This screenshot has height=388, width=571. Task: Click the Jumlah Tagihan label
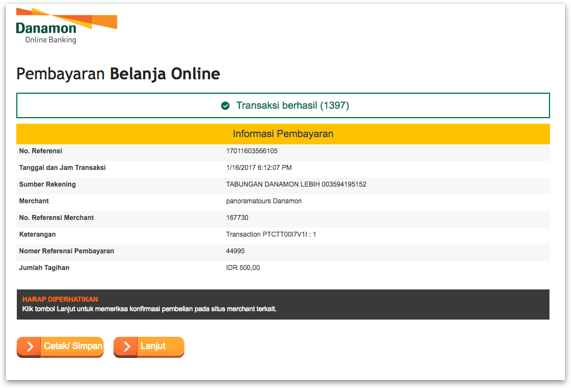pos(44,268)
